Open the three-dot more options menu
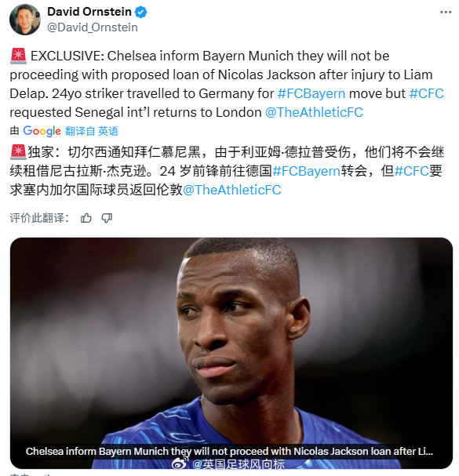Screen dimensions: 459x476 [x=446, y=12]
